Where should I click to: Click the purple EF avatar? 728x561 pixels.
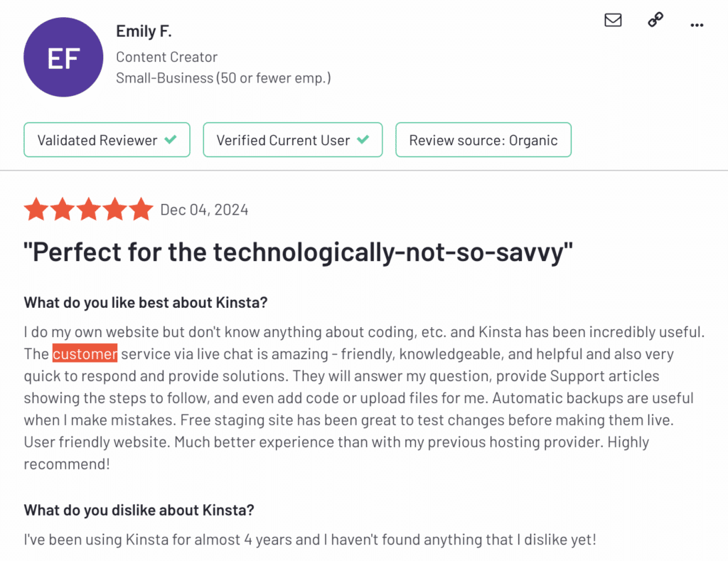(x=63, y=56)
